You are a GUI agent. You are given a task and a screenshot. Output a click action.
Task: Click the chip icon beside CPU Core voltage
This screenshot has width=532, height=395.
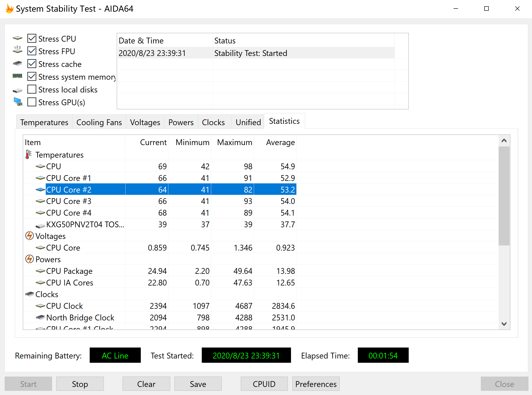40,247
